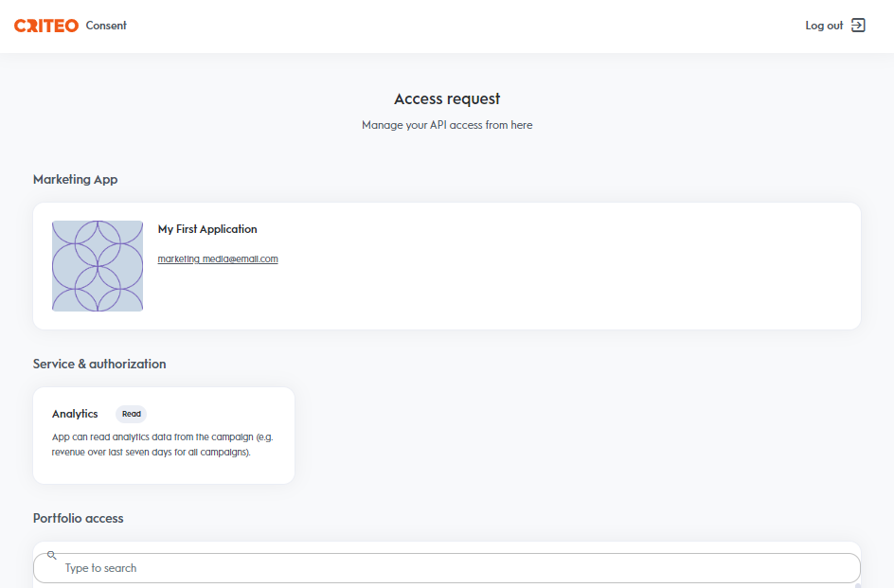Click the Access request heading
894x588 pixels.
pos(447,98)
